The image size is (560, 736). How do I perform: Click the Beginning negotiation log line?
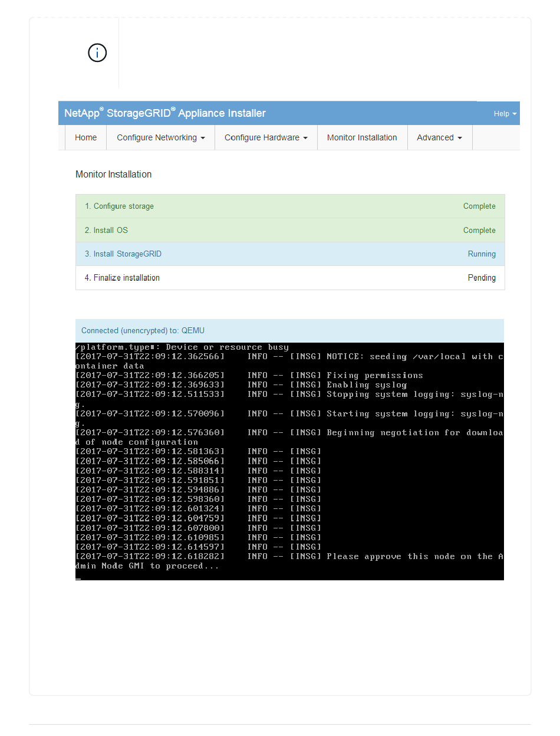289,437
